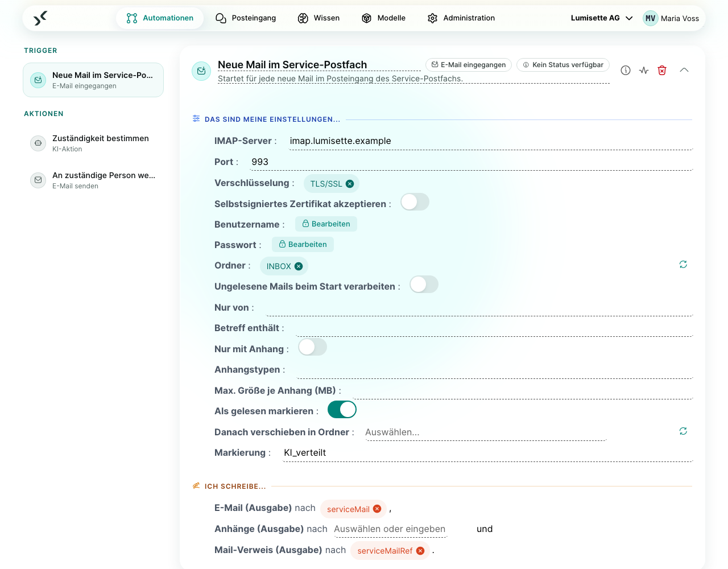The image size is (728, 569).
Task: Toggle Selbstsigniertes Zertifikat akzeptieren
Action: click(x=415, y=202)
